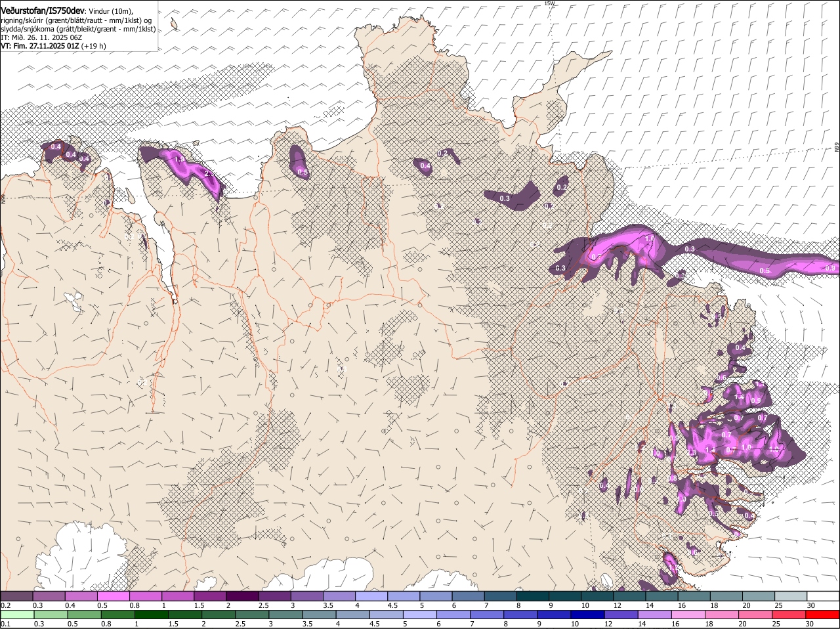Click the 15W longitude label at the top edge

tap(549, 3)
